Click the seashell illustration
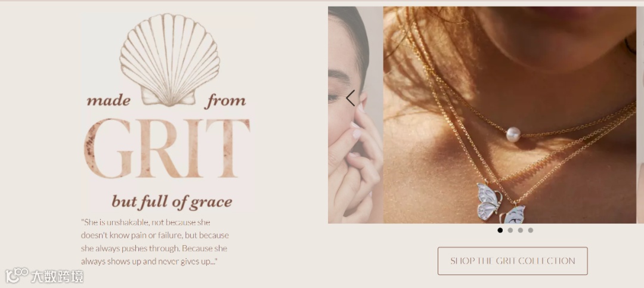644x288 pixels. 169,60
